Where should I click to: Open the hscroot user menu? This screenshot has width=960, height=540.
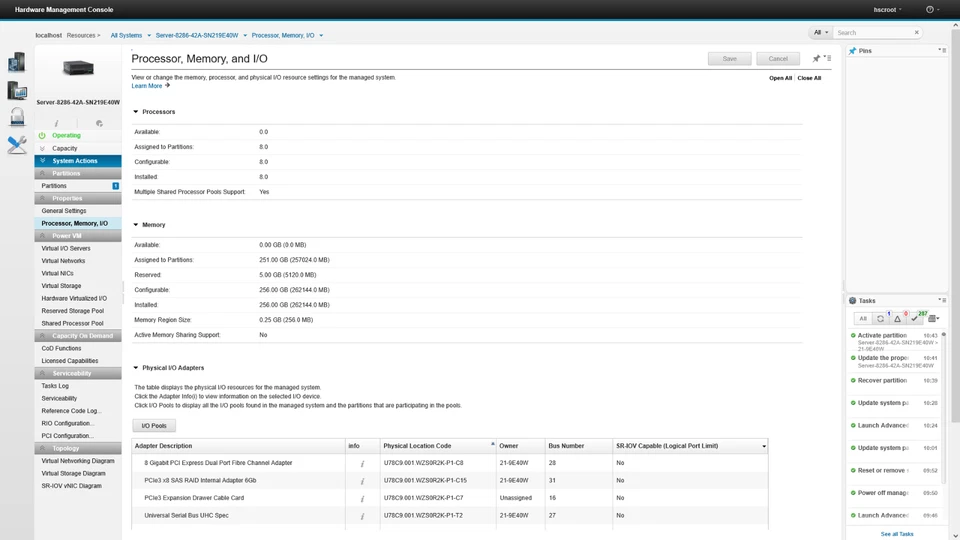(x=887, y=10)
